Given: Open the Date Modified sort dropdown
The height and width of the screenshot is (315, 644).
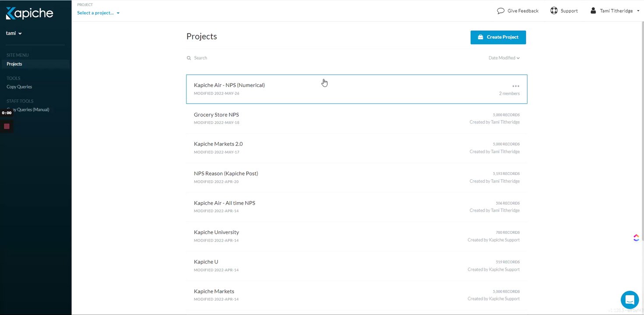Looking at the screenshot, I should [504, 58].
